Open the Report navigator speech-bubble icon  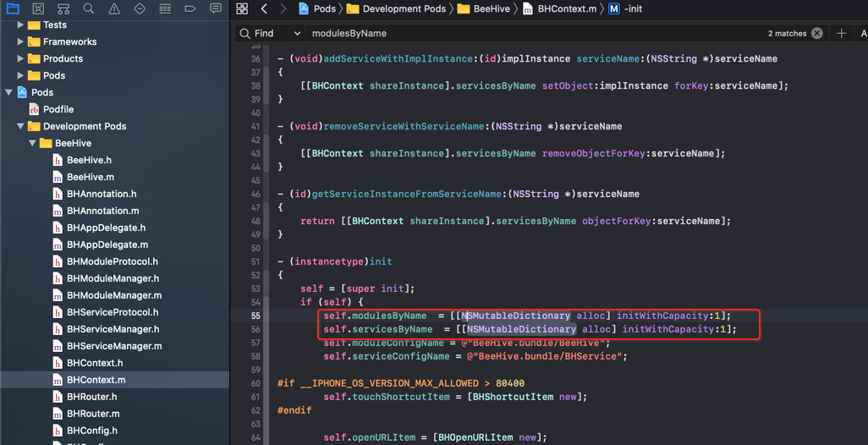[216, 8]
